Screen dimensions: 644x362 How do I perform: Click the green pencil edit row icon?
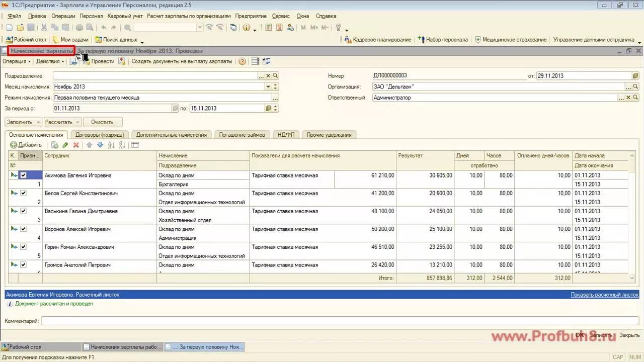click(x=65, y=145)
